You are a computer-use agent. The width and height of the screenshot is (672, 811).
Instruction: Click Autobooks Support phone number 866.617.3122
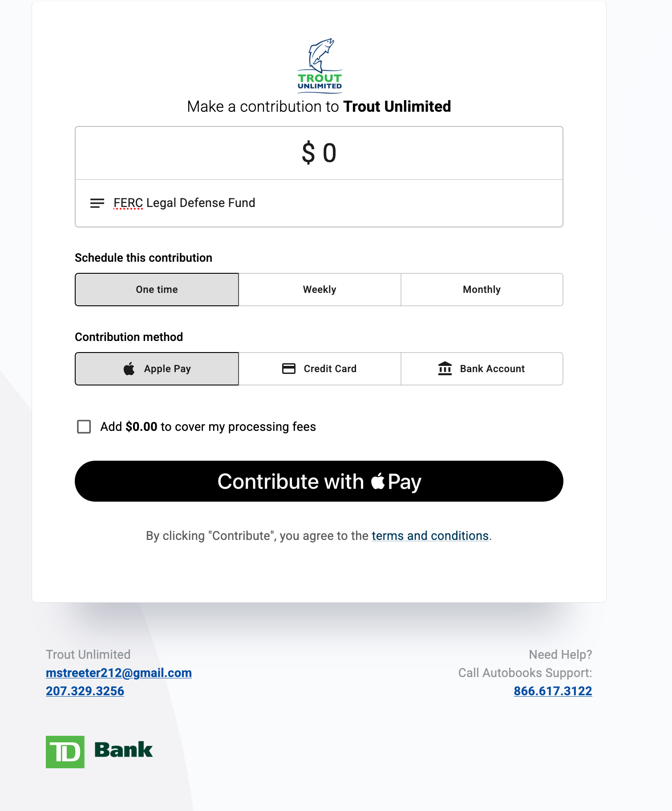tap(553, 691)
